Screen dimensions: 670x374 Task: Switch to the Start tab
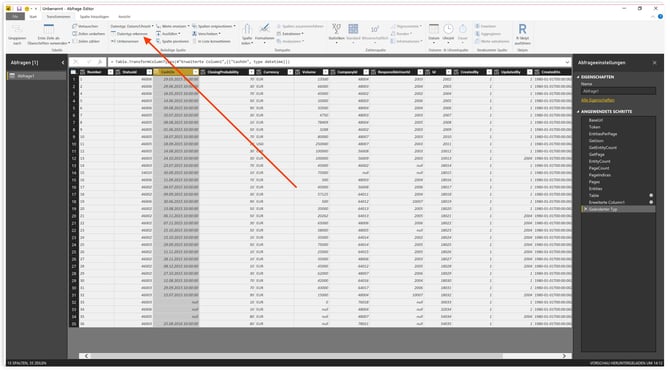click(33, 17)
